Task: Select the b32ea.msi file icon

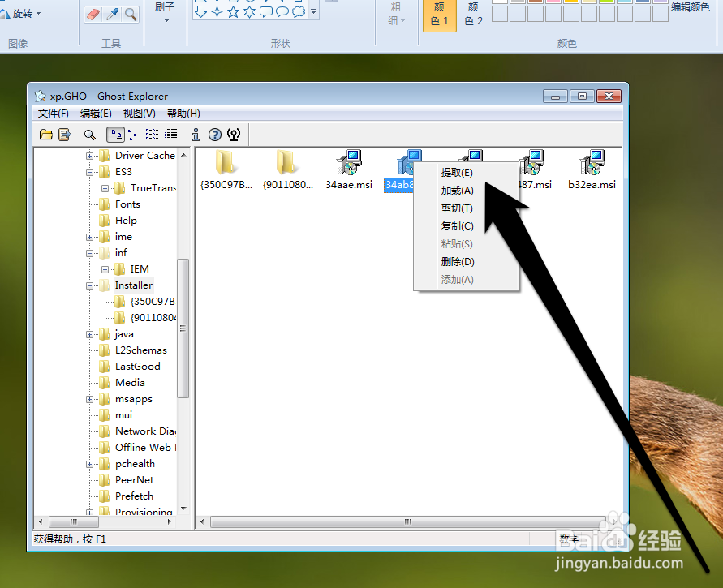Action: point(592,162)
